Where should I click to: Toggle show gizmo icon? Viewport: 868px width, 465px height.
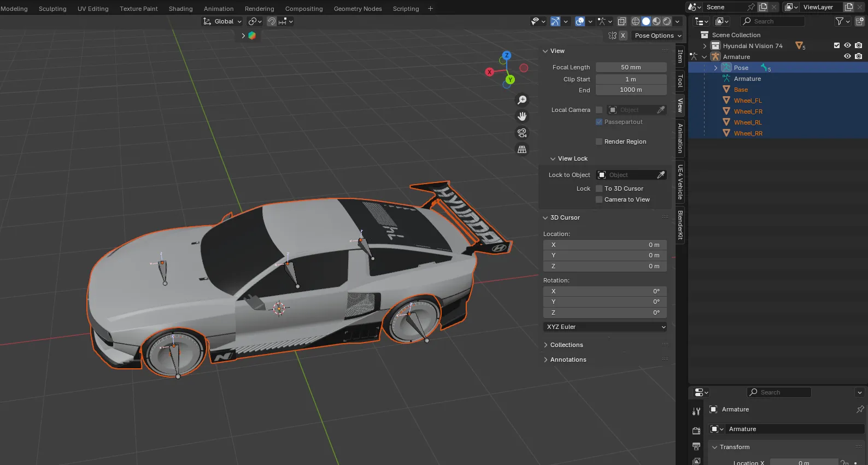click(x=555, y=21)
